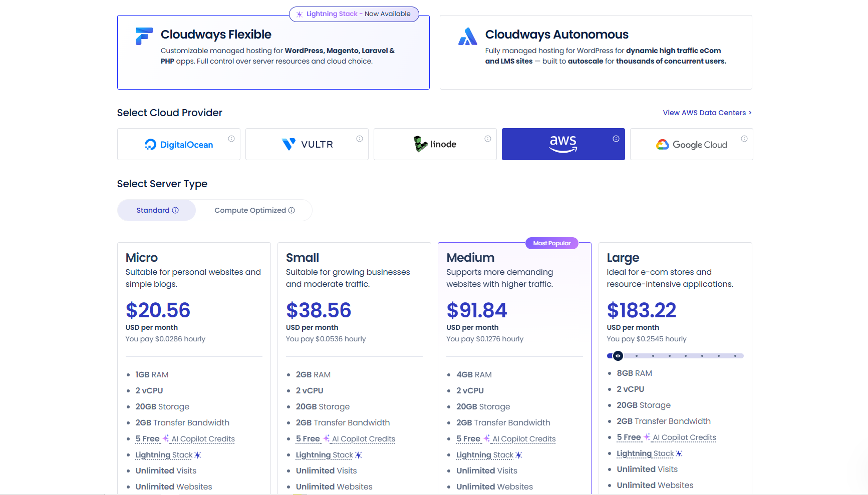Click the Large plan AI Copilot sparkle icon
The image size is (868, 495).
click(x=647, y=437)
